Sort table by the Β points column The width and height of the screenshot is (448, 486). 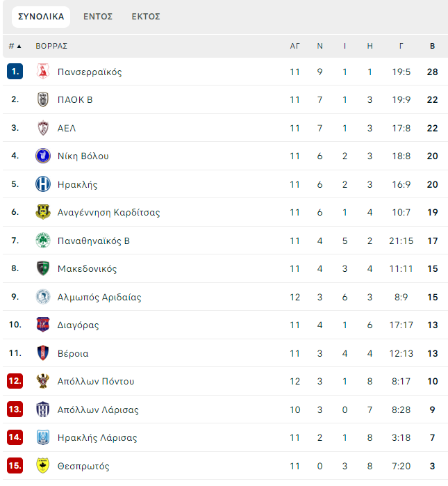coord(433,46)
